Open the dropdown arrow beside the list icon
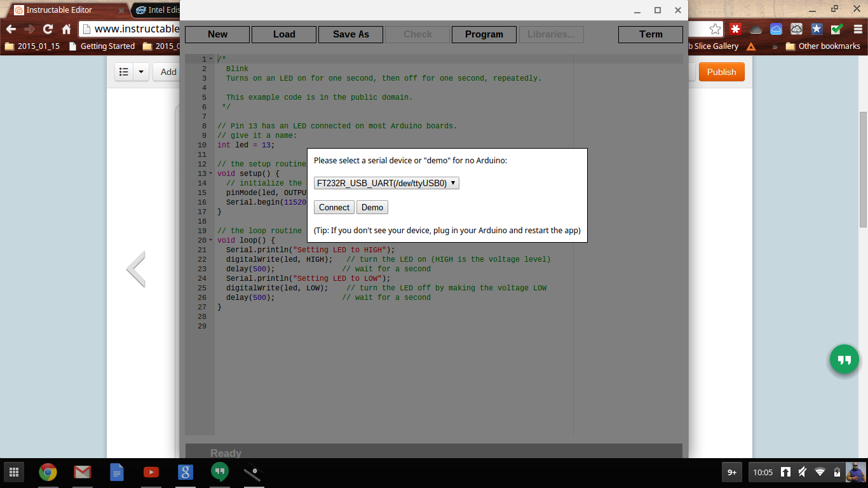868x488 pixels. 141,72
